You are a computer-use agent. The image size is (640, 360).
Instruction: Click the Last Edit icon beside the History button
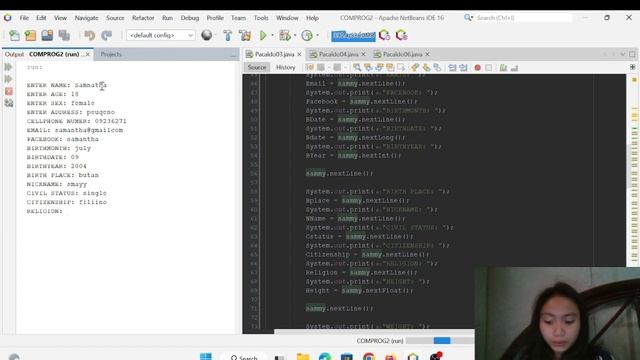[x=309, y=67]
